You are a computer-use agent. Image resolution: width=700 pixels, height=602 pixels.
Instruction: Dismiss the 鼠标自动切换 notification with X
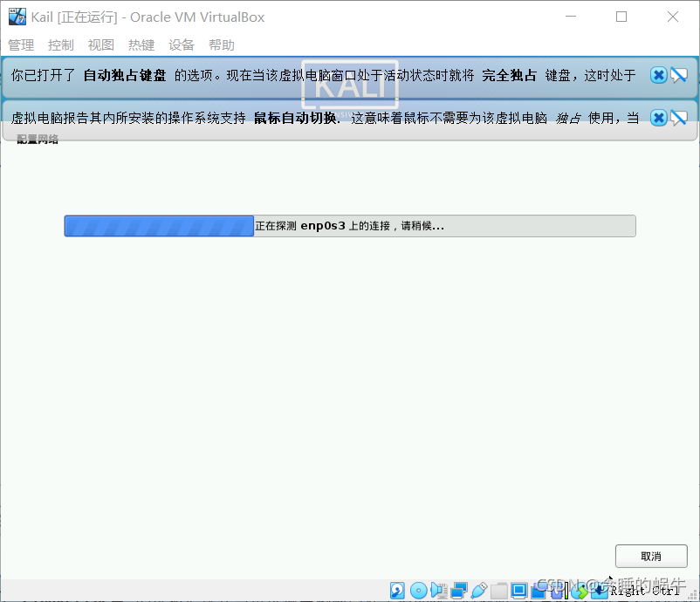click(658, 118)
